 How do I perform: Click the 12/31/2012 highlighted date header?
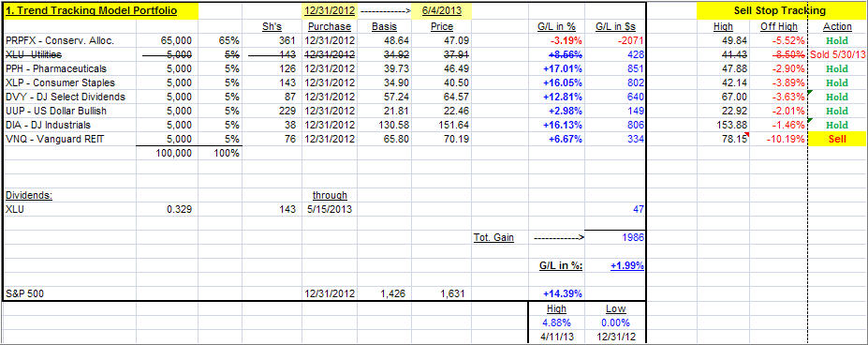[330, 10]
